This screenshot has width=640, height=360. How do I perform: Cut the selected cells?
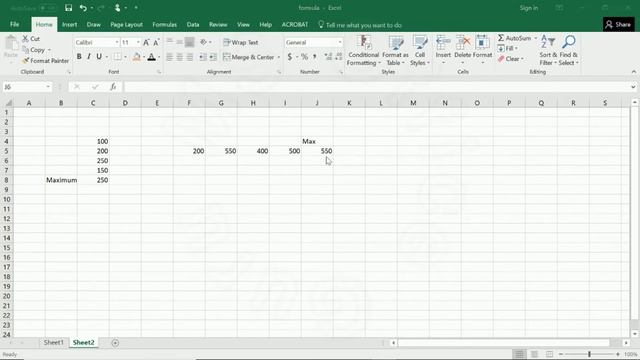point(31,39)
